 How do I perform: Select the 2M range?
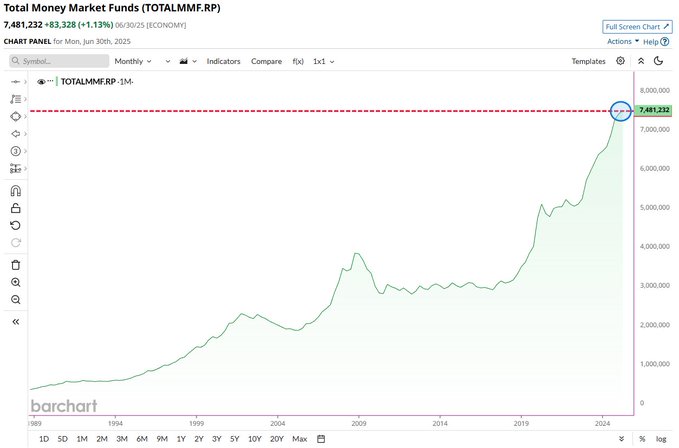click(102, 439)
